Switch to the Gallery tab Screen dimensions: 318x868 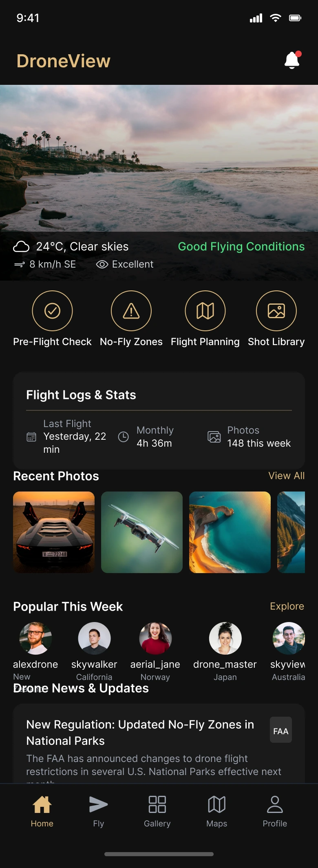coord(157,811)
